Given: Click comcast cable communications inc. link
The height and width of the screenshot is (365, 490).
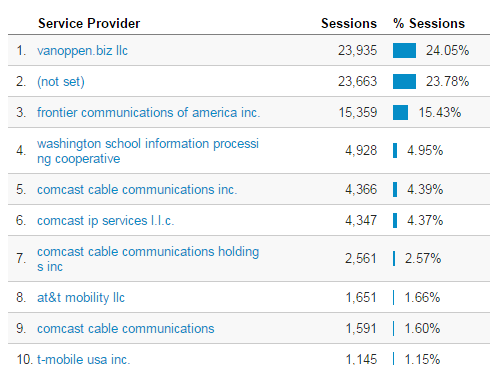Looking at the screenshot, I should tap(137, 189).
